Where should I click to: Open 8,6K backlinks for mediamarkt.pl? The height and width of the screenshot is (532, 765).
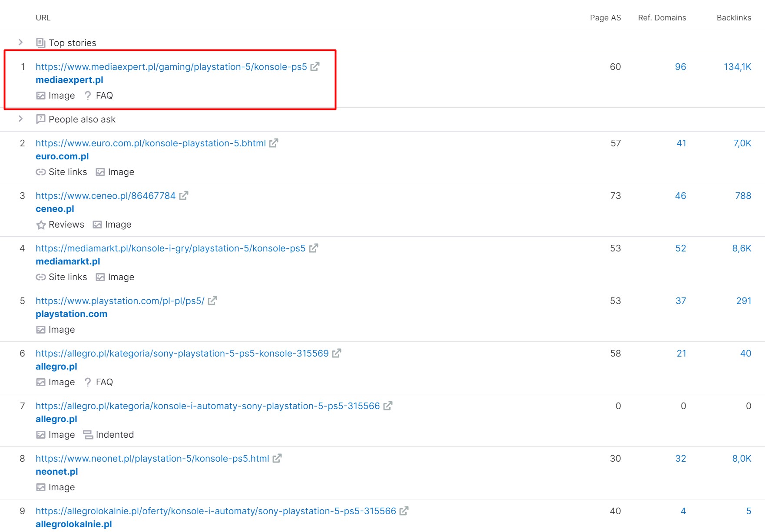(742, 248)
